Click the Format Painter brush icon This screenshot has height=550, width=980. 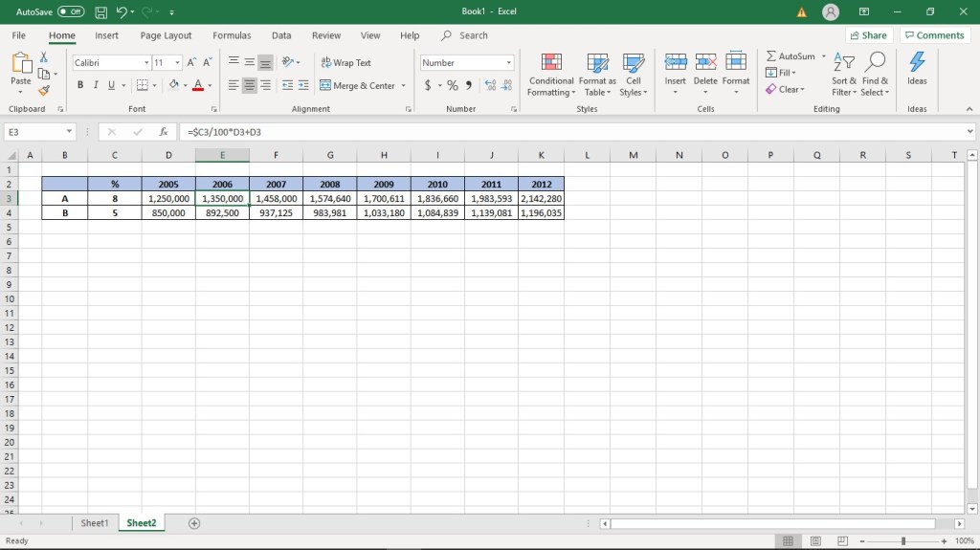[44, 91]
